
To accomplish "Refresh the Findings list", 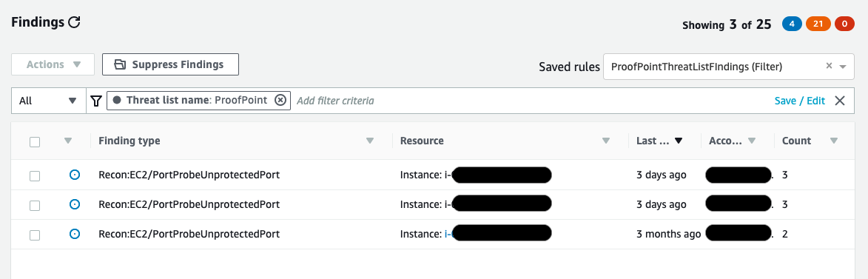I will pyautogui.click(x=74, y=23).
